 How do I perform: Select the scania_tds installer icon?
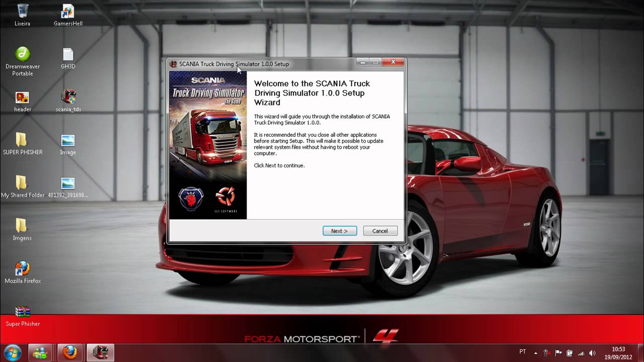68,101
